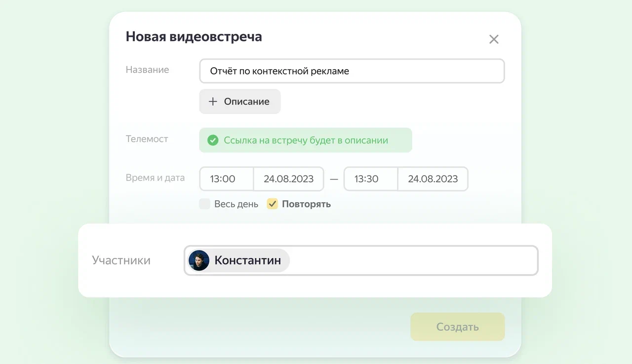632x364 pixels.
Task: Click the Название field label
Action: [x=147, y=70]
